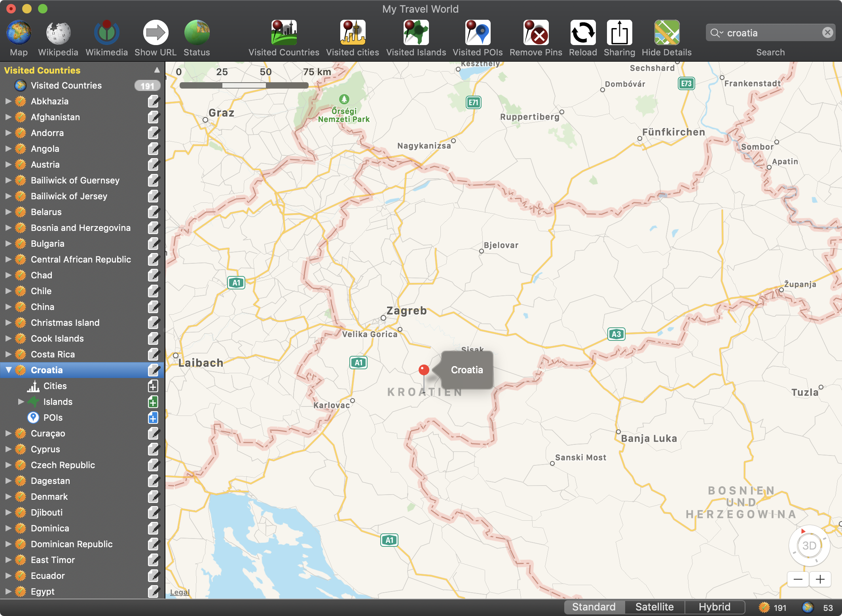Viewport: 842px width, 616px height.
Task: Switch to Hybrid map view
Action: 715,607
